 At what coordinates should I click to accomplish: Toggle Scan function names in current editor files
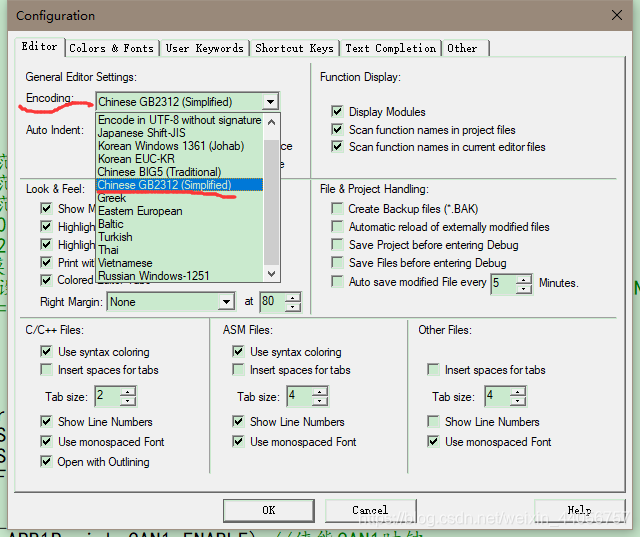337,146
